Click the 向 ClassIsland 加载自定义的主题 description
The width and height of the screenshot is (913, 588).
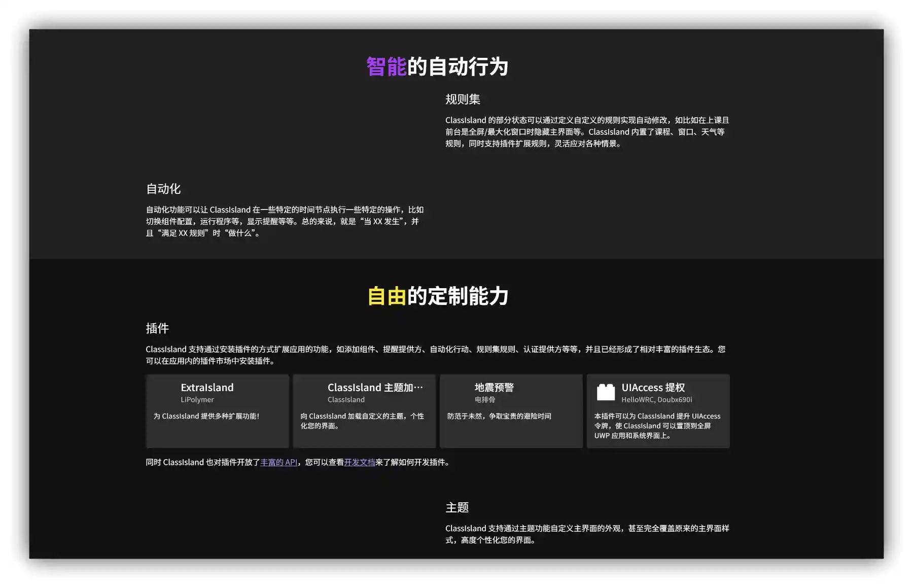362,421
